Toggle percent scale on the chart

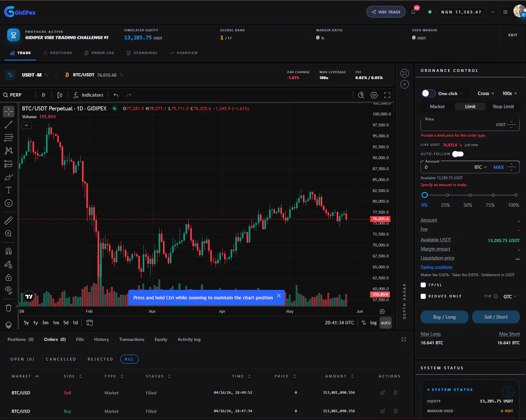point(364,323)
